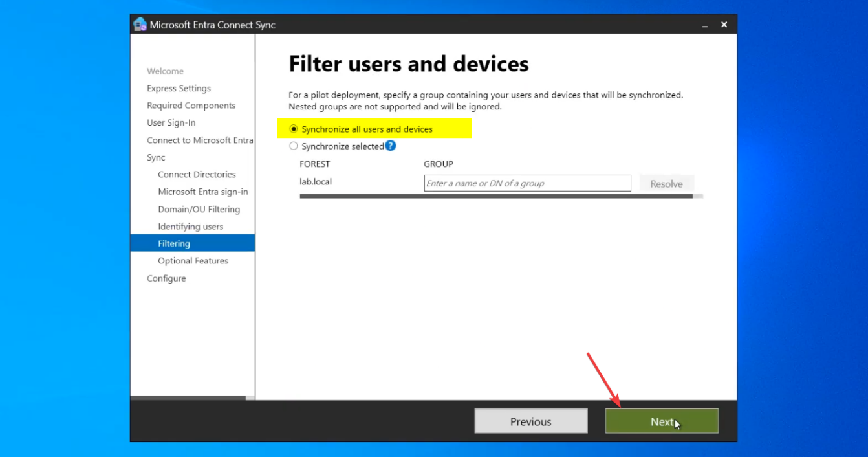
Task: Open the help icon beside Synchronize selected
Action: click(x=390, y=146)
